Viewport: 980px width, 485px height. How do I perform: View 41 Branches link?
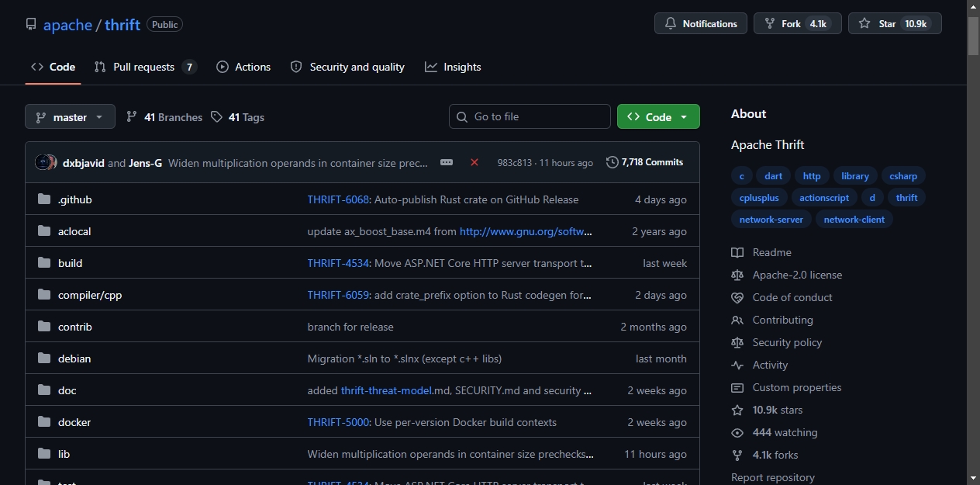click(x=164, y=117)
